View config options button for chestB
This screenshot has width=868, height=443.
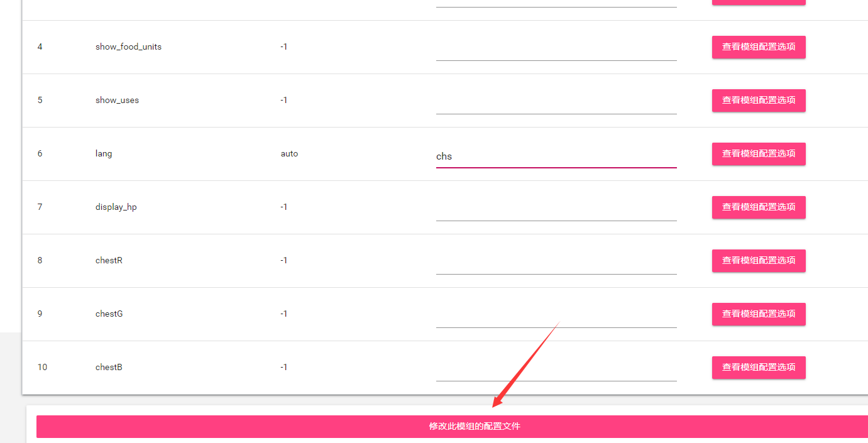tap(759, 367)
